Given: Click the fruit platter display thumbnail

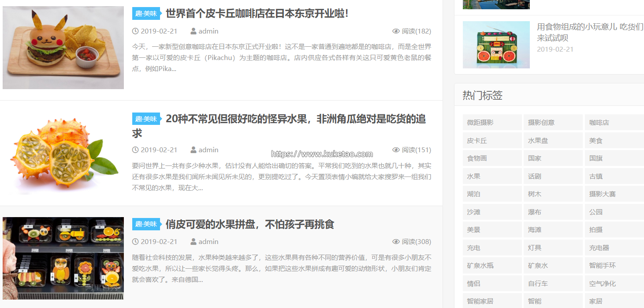Looking at the screenshot, I should click(63, 259).
